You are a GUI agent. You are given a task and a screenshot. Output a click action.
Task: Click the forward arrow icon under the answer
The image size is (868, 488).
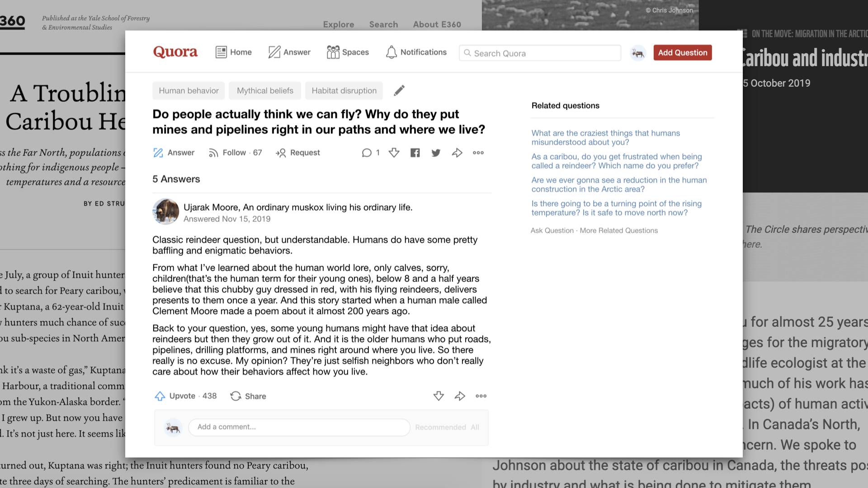(460, 396)
